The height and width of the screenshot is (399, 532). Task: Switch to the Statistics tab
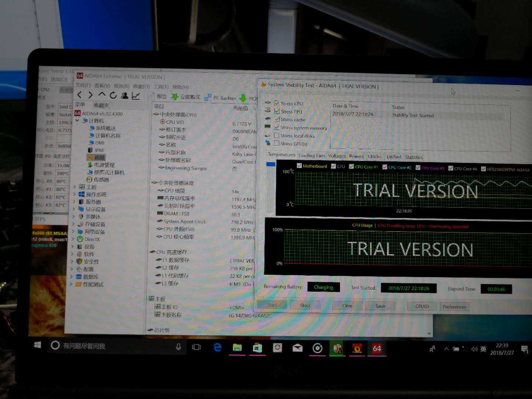pyautogui.click(x=414, y=157)
